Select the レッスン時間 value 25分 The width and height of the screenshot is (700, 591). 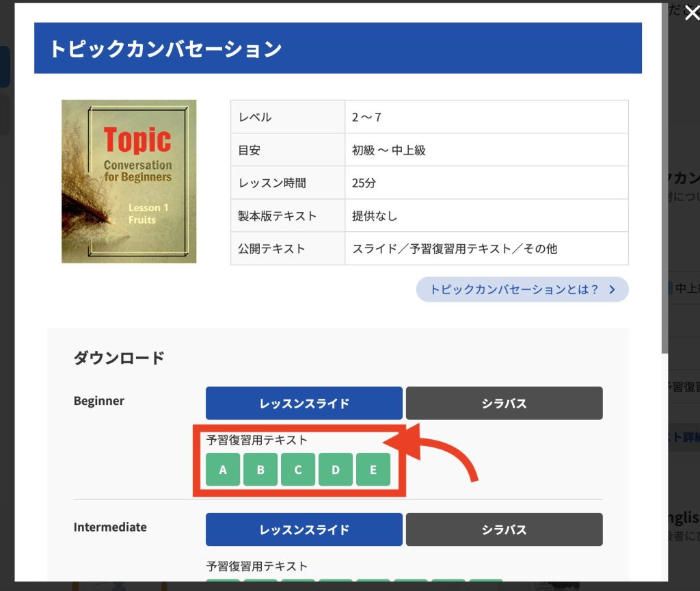point(364,183)
